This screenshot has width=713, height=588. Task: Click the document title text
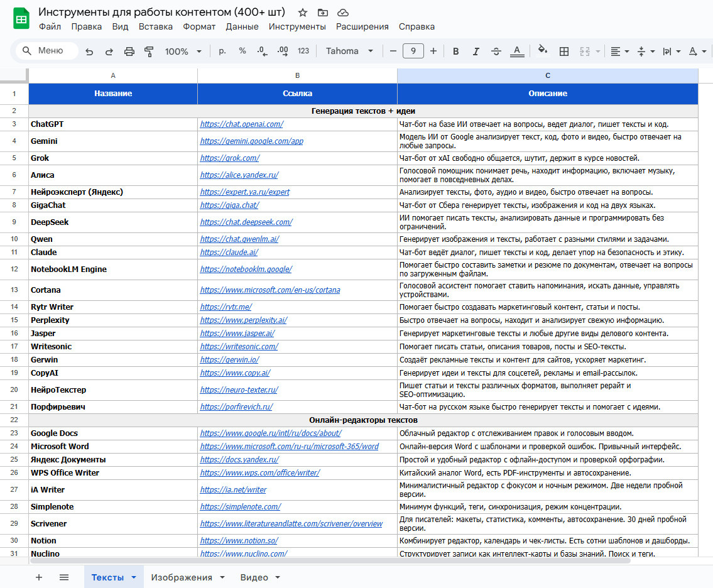161,12
